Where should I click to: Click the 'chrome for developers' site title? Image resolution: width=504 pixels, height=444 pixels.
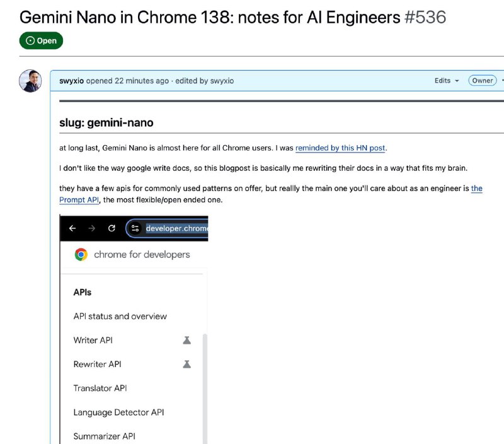(x=142, y=255)
